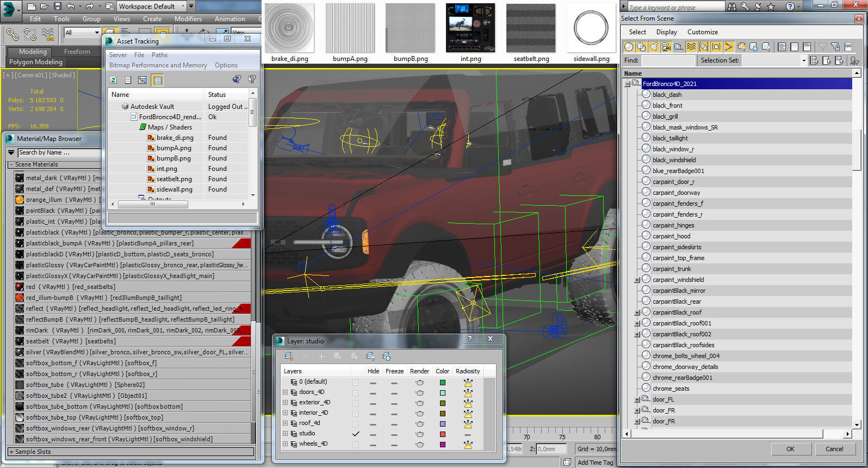Click the Find input field
This screenshot has width=868, height=468.
[x=668, y=60]
